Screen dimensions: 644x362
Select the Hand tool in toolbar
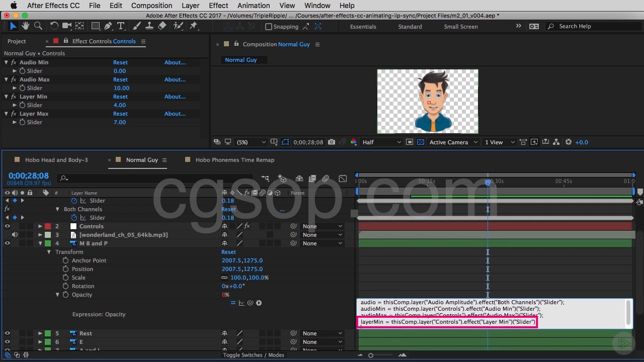(x=25, y=26)
